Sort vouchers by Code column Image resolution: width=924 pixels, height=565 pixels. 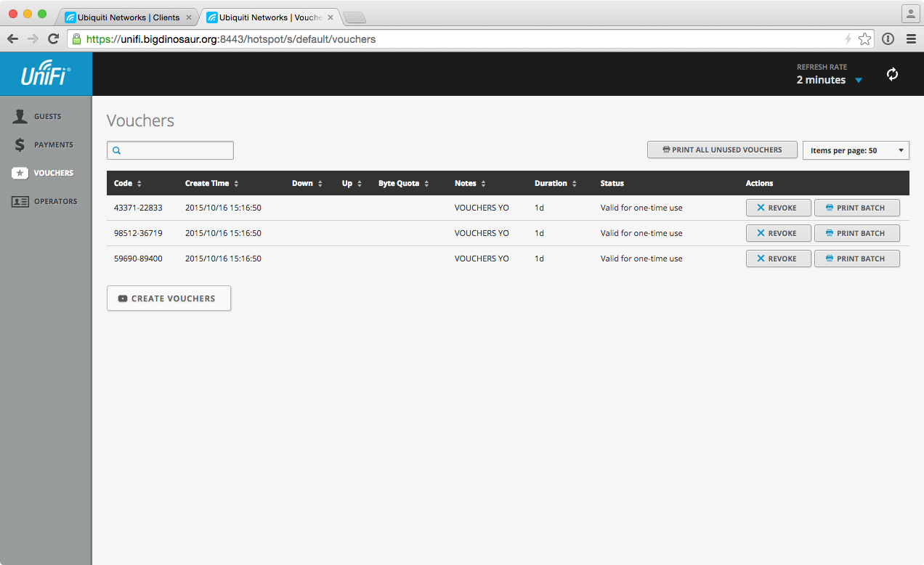pyautogui.click(x=128, y=183)
